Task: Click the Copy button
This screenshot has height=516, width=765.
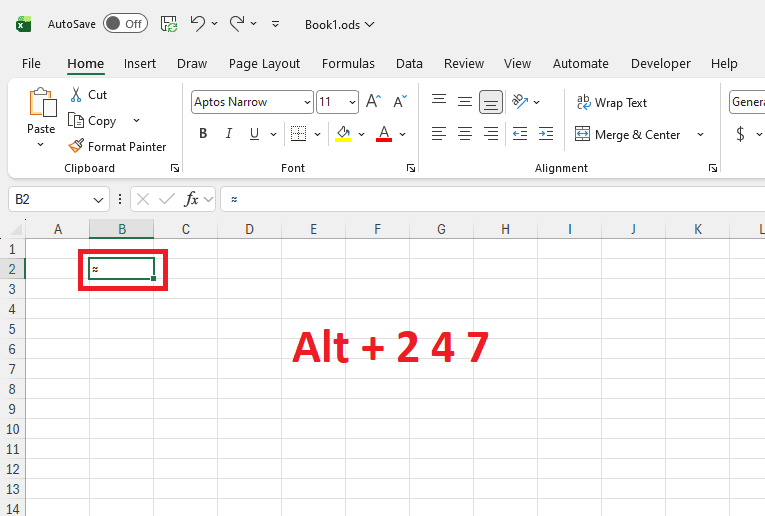Action: 92,120
